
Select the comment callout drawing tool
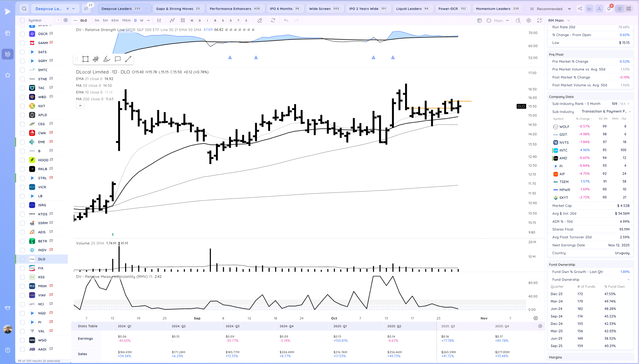(x=118, y=59)
